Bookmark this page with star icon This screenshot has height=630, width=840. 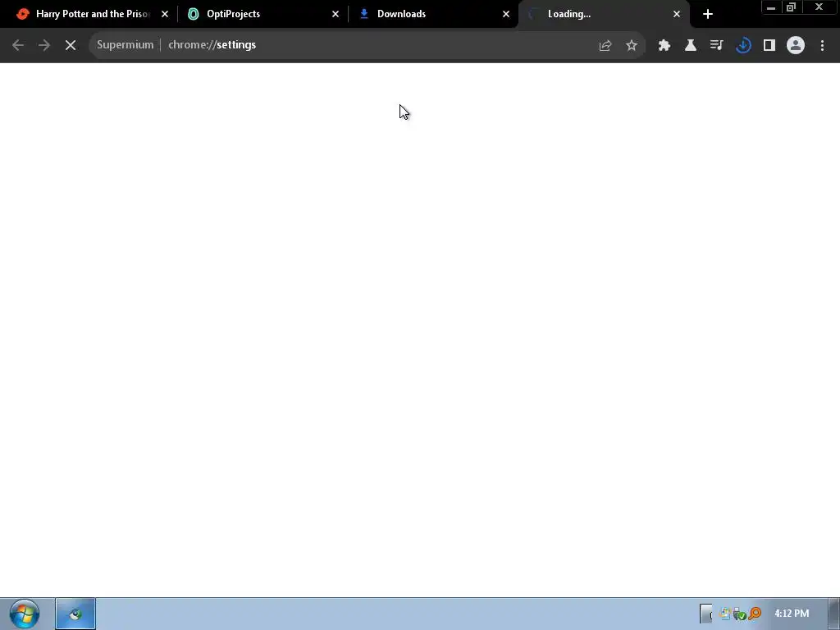[632, 46]
